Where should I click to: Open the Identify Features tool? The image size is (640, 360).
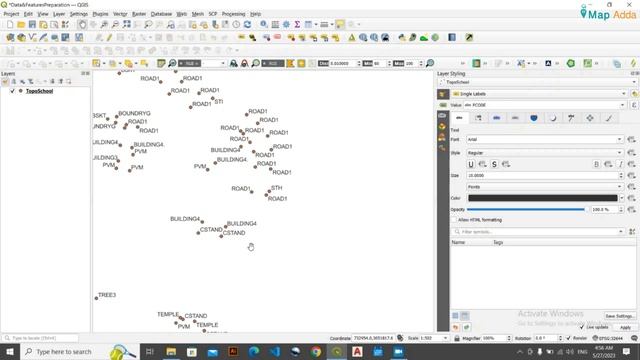tap(264, 25)
